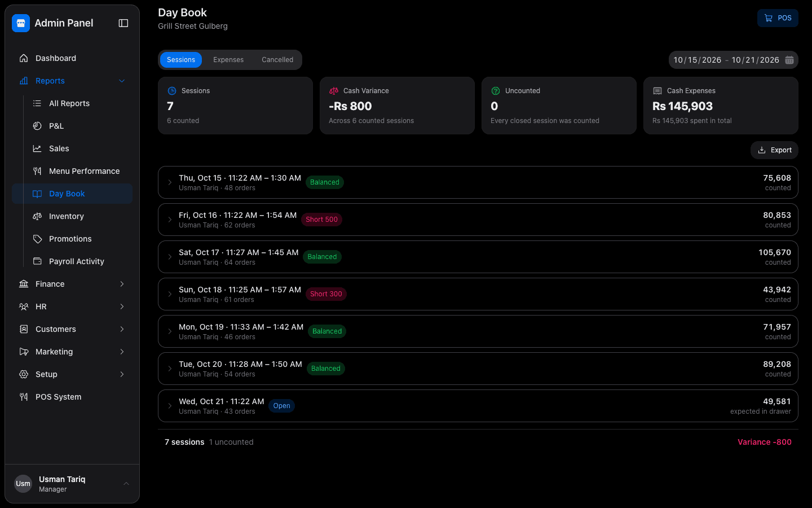Click the Sales line chart icon
The image size is (812, 508).
tap(37, 148)
